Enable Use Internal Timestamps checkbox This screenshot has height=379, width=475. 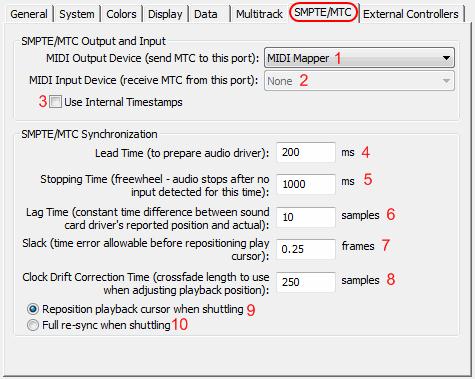55,102
